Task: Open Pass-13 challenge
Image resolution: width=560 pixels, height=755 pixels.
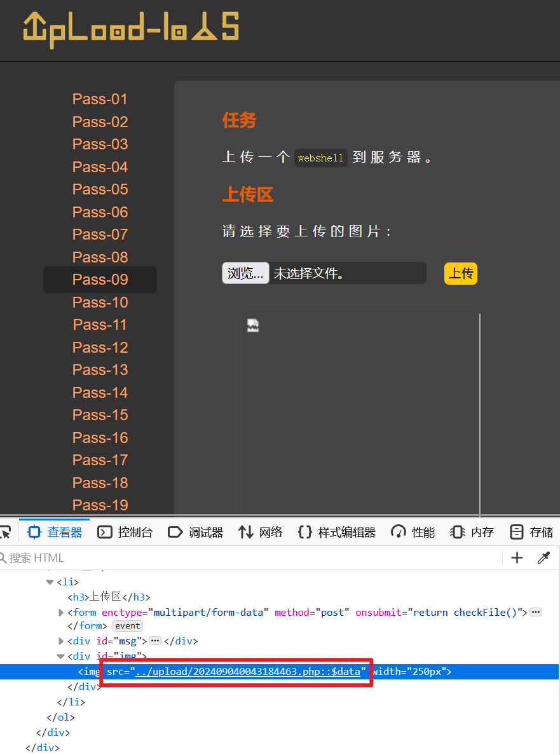Action: click(x=100, y=370)
